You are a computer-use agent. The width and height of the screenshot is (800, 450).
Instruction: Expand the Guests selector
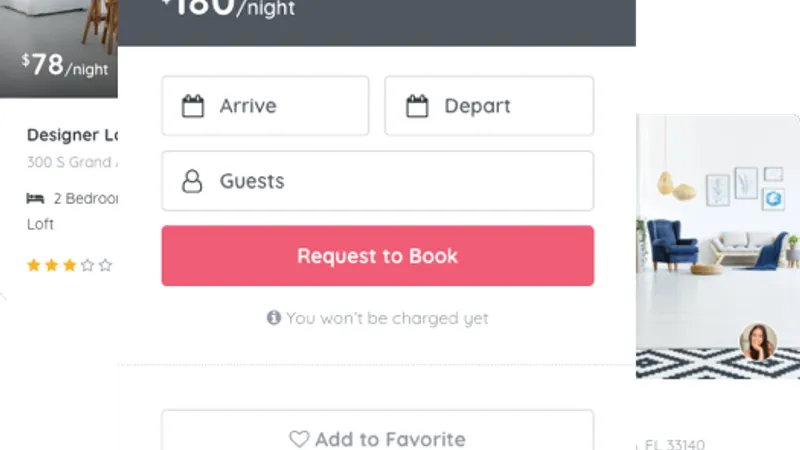tap(378, 181)
